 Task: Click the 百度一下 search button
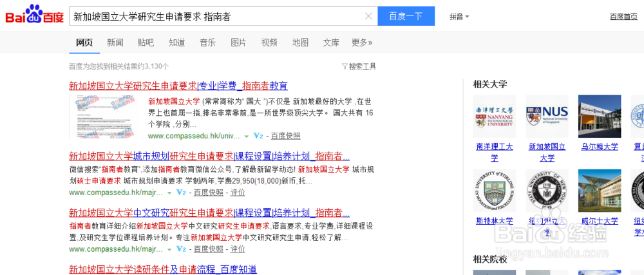click(x=406, y=16)
